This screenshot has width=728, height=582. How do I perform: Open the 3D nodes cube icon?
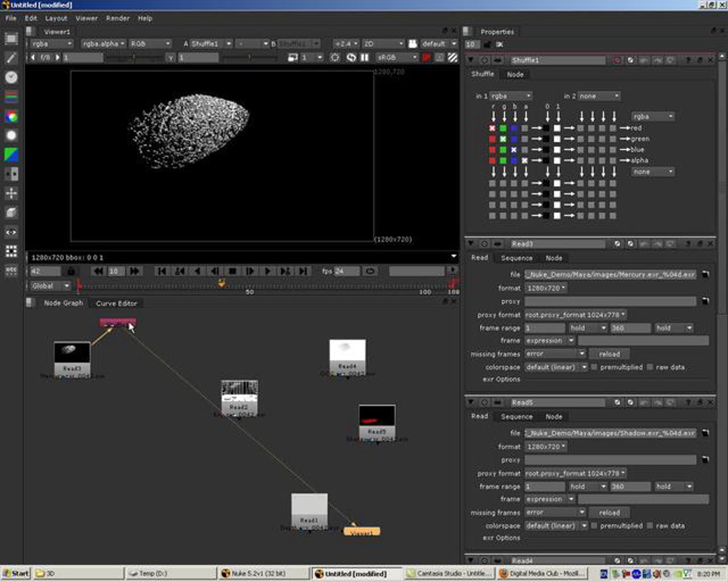(11, 212)
